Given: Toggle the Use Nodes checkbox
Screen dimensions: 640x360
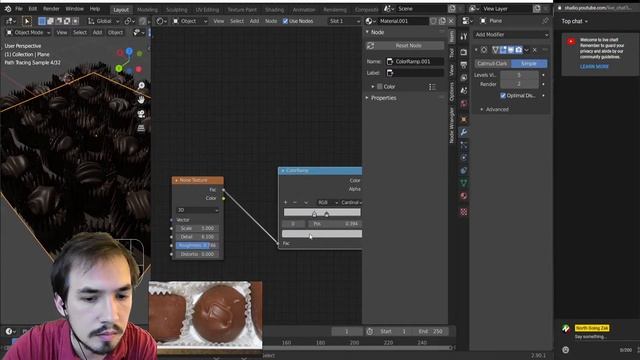Looking at the screenshot, I should pyautogui.click(x=285, y=21).
